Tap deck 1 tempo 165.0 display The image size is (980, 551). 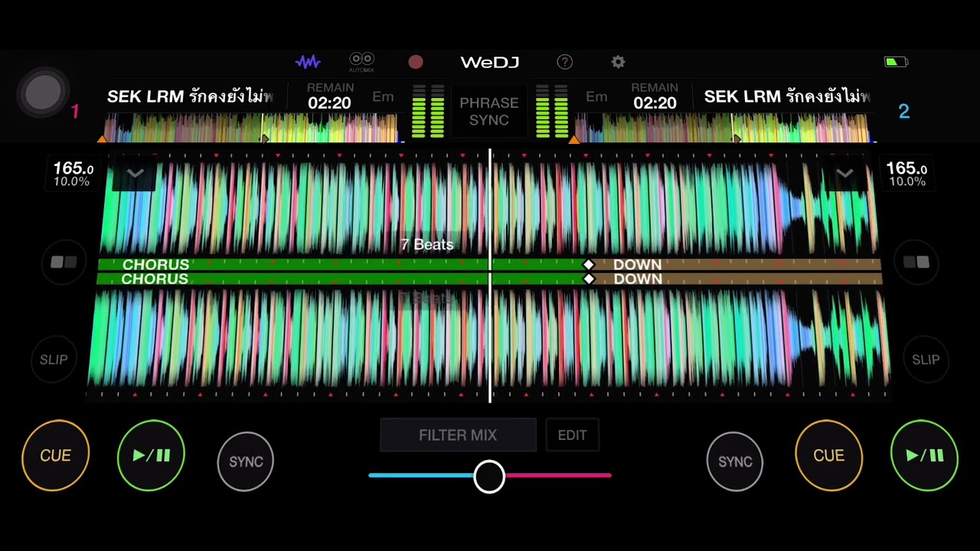coord(73,174)
